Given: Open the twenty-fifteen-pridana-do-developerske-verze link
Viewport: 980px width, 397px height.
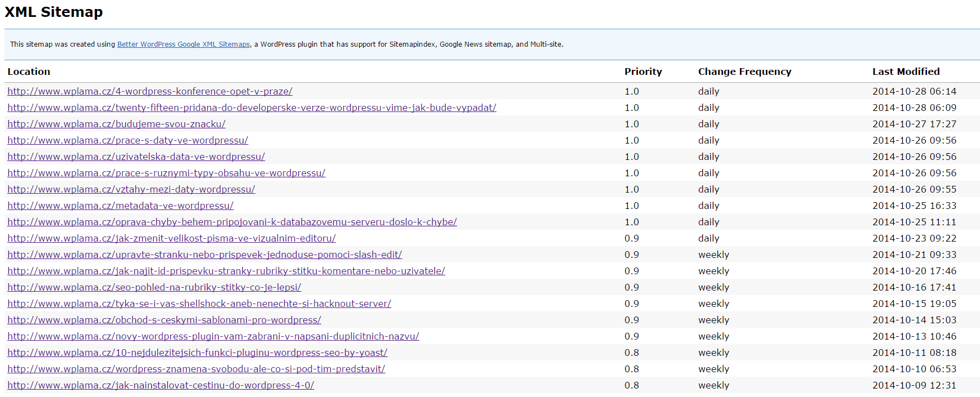Looking at the screenshot, I should (252, 108).
